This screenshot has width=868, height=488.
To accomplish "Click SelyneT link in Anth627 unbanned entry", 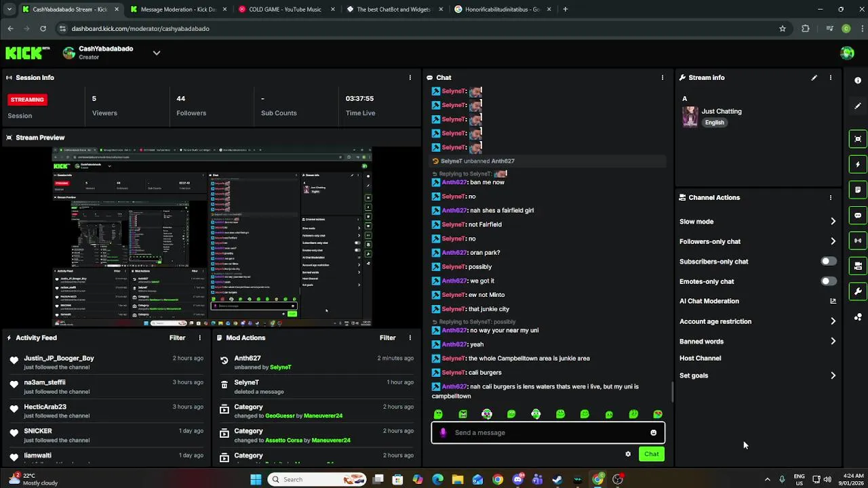I will pyautogui.click(x=281, y=367).
